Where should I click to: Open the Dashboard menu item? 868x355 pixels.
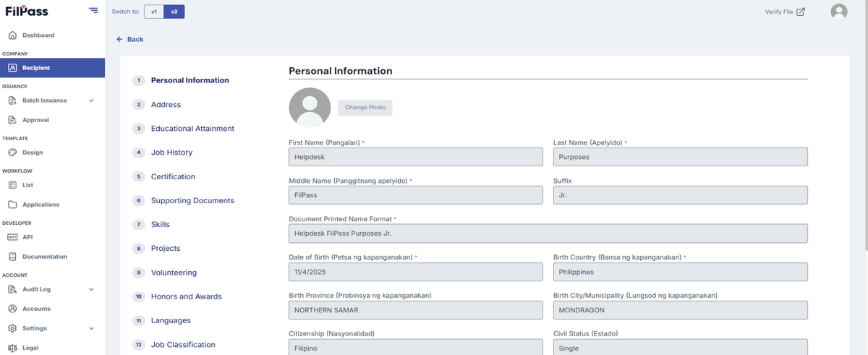tap(38, 35)
